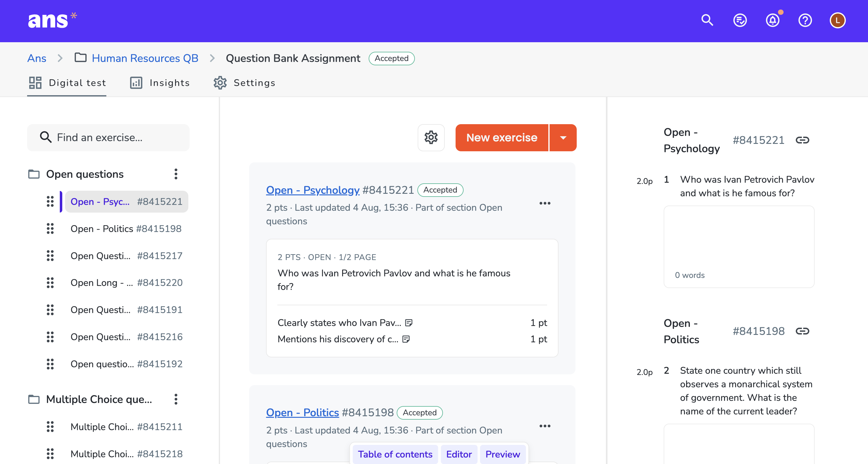The height and width of the screenshot is (464, 868).
Task: Select Multiple Choi... #8415218 in sidebar
Action: (x=126, y=454)
